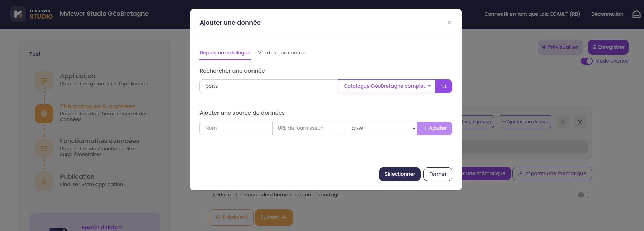
Task: Click the partially hidden une thématique button
Action: (486, 174)
